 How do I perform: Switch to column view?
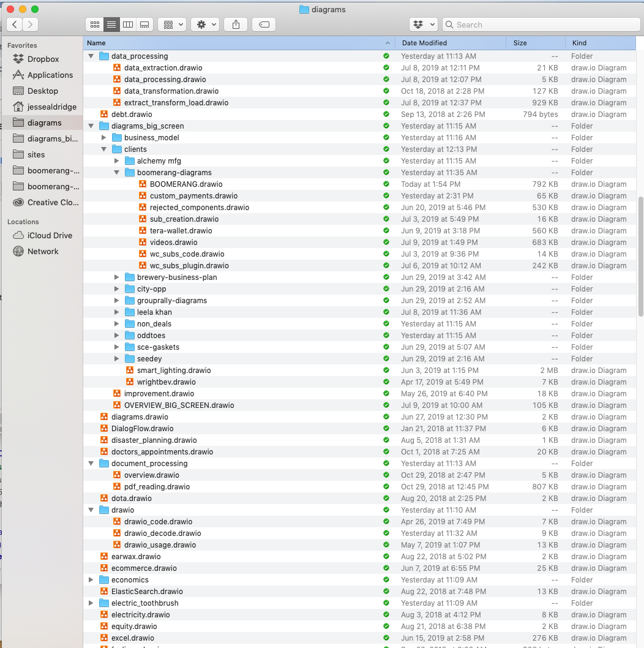pyautogui.click(x=127, y=24)
